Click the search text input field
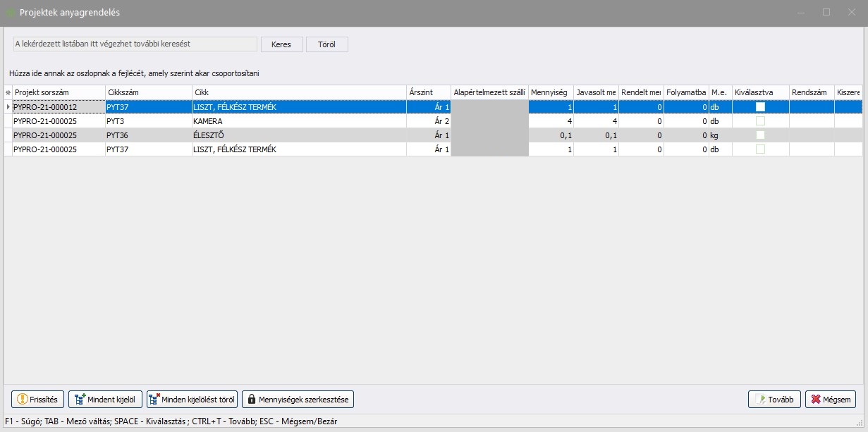Screen dimensions: 868x432 (135, 44)
